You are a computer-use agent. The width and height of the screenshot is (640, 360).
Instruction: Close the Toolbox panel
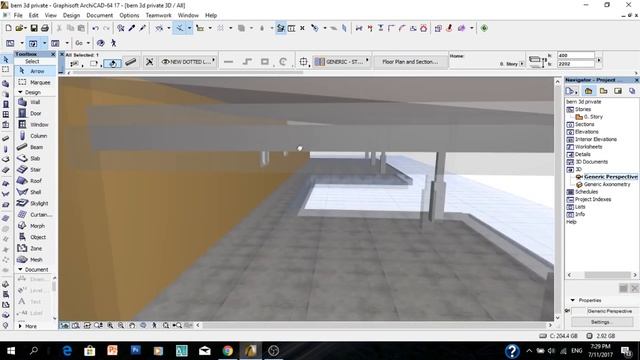pyautogui.click(x=53, y=54)
